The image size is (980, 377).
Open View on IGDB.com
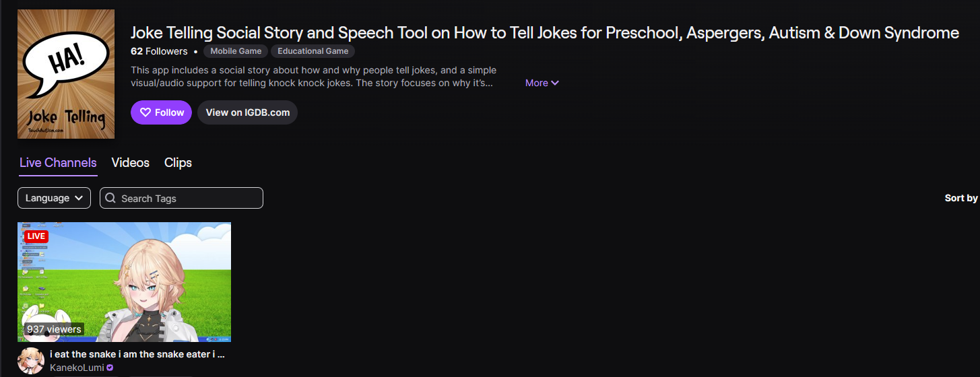pos(248,112)
